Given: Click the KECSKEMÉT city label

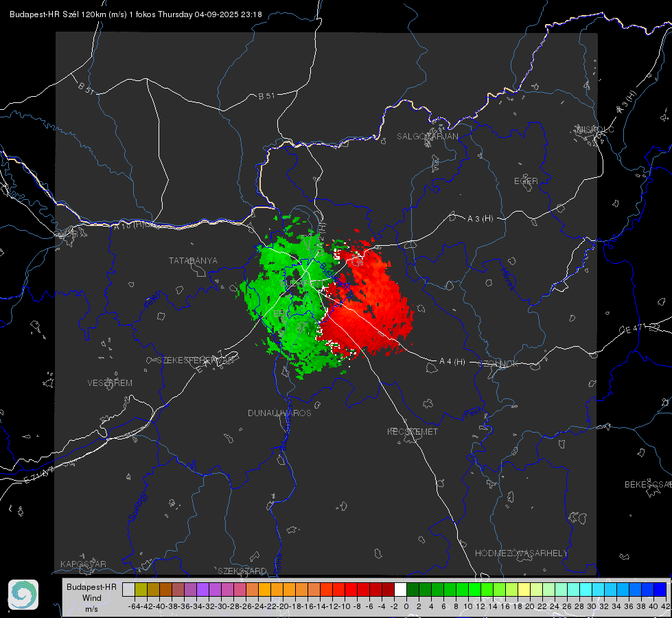Looking at the screenshot, I should click(x=413, y=431).
